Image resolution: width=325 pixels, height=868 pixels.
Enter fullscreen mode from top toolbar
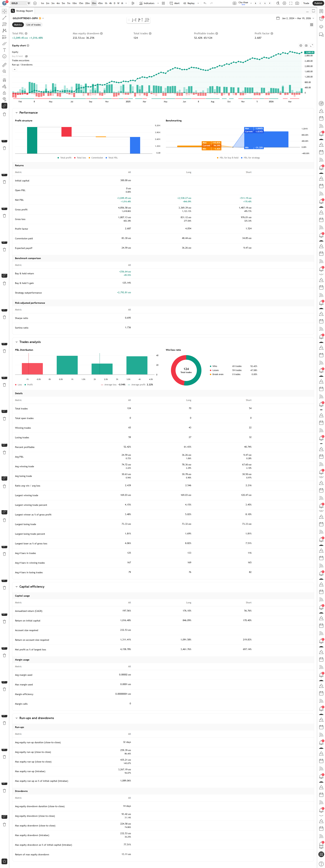tap(291, 3)
